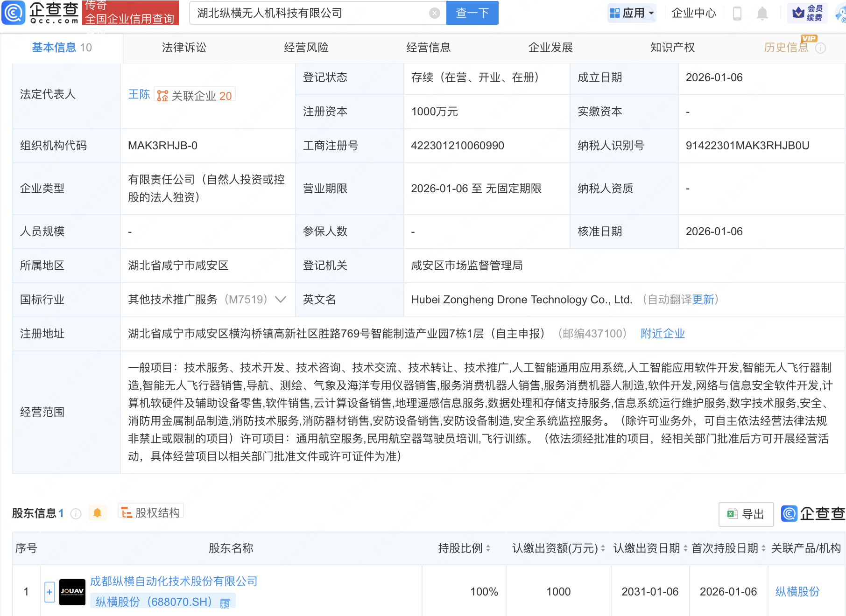This screenshot has width=846, height=616.
Task: Click the JOUAV shareholder logo thumbnail
Action: click(x=72, y=592)
